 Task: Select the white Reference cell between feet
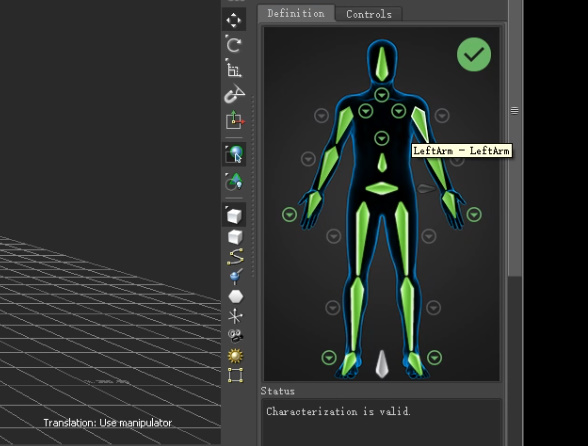pyautogui.click(x=382, y=364)
